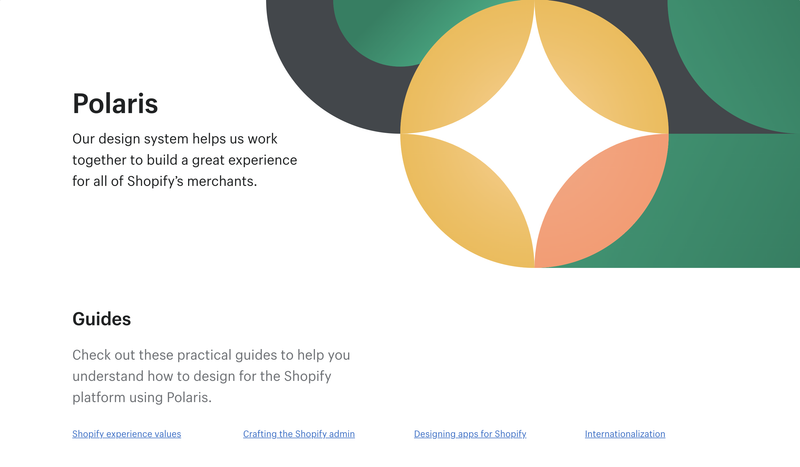This screenshot has width=800, height=467.
Task: Select the hero text about Shopify's merchants
Action: point(185,160)
